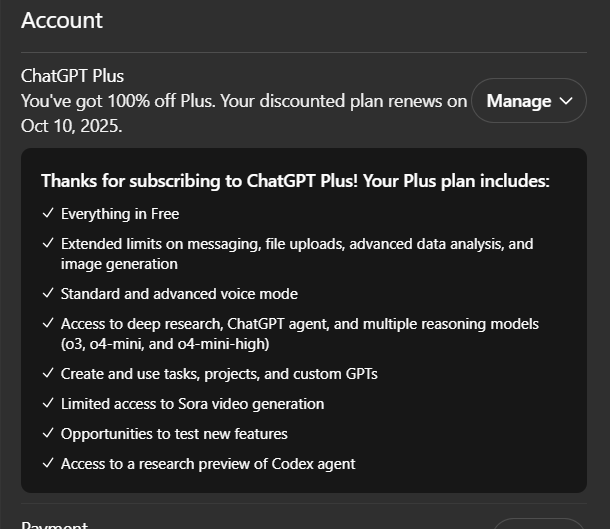Viewport: 610px width, 529px height.
Task: Click the checkmark beside Everything in Free
Action: pos(48,213)
